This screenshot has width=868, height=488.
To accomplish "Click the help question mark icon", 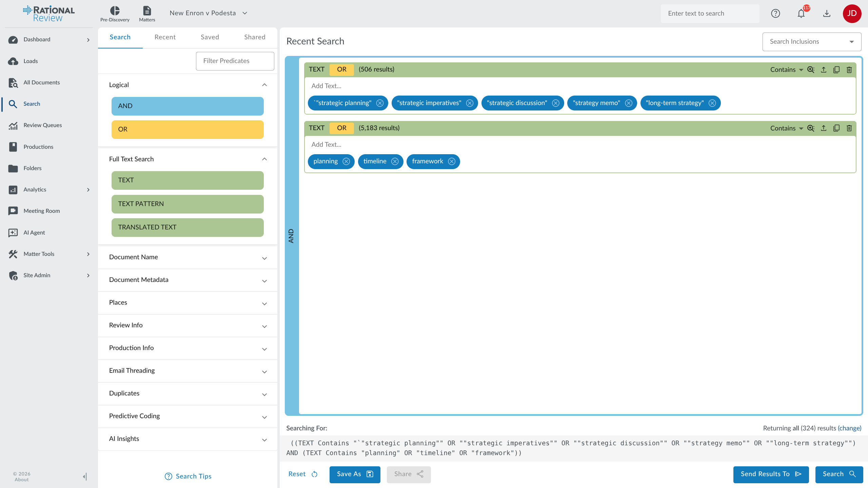I will click(775, 14).
